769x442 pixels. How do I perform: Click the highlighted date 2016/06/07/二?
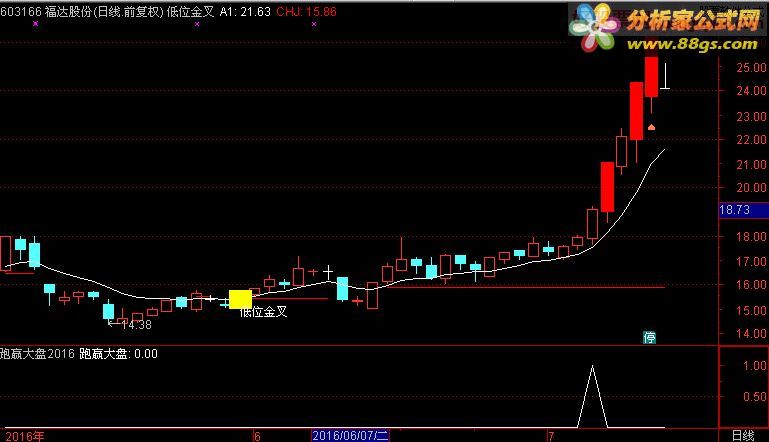(350, 436)
